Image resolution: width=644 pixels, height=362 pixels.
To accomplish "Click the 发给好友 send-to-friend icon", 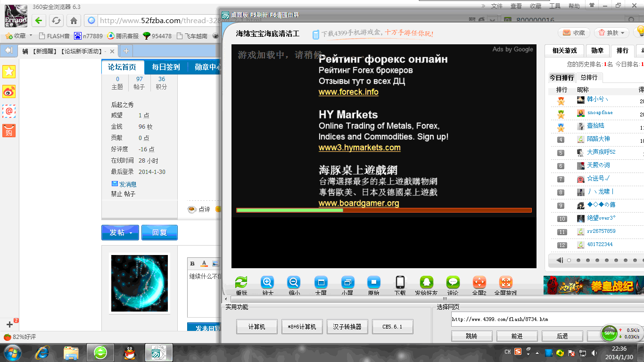I will pyautogui.click(x=427, y=282).
